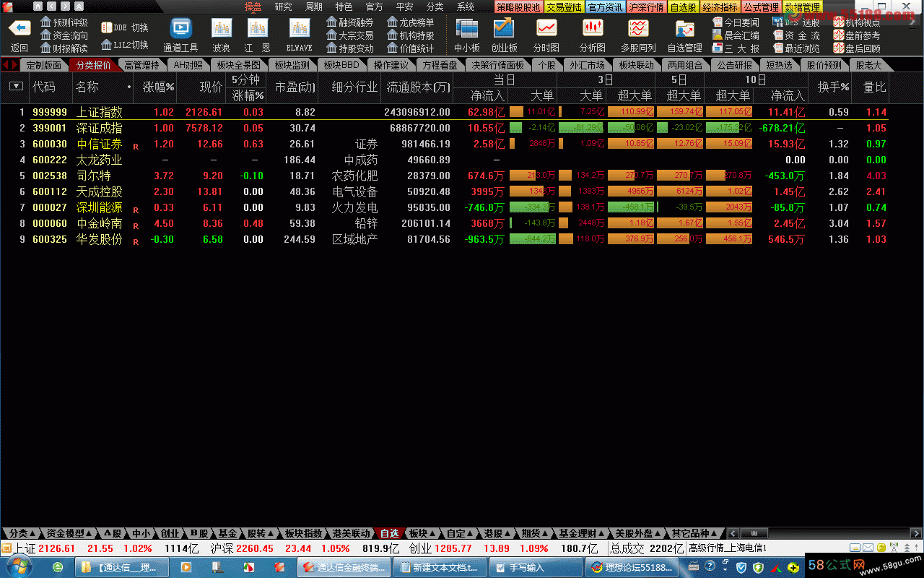Open the 创业板 icon

(x=504, y=29)
